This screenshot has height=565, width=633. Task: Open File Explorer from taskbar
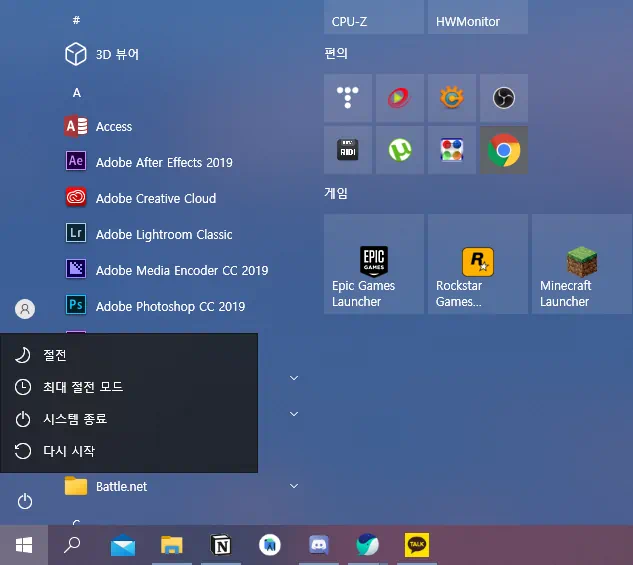tap(172, 545)
